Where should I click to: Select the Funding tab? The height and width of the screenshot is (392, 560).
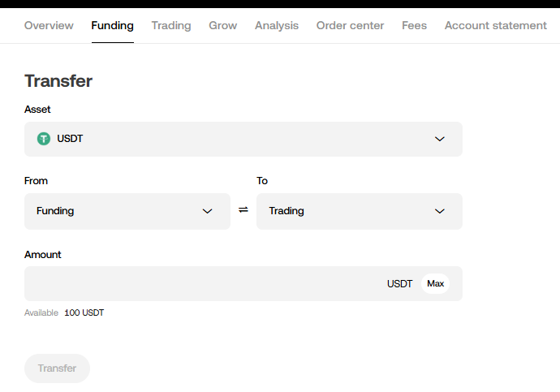point(113,25)
